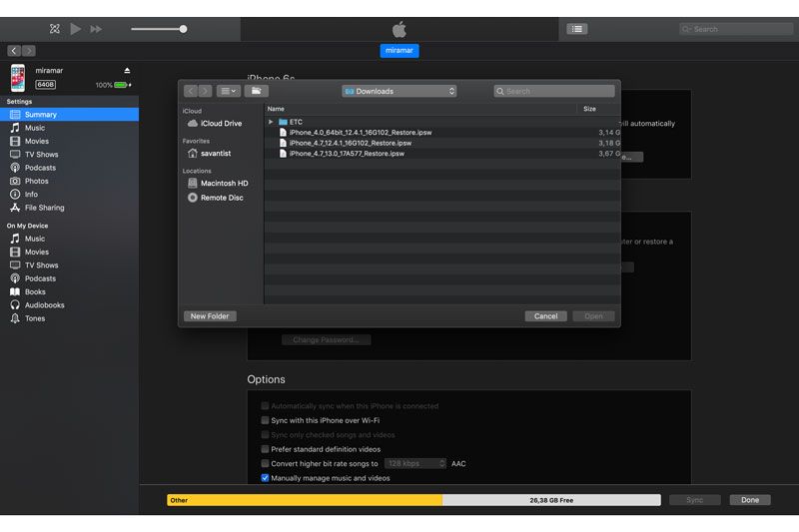Select iPhone_4.7_12.4.1_16G102_Restore.ipsw file

click(x=441, y=143)
